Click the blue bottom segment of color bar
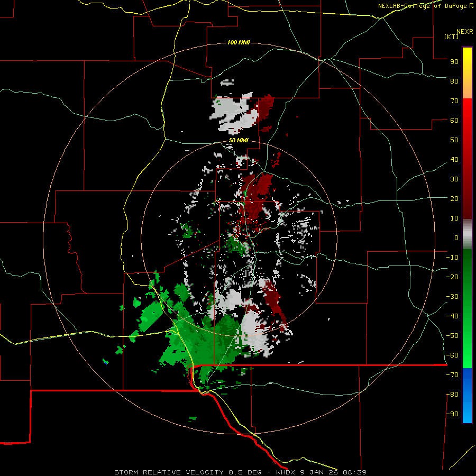 pos(467,396)
